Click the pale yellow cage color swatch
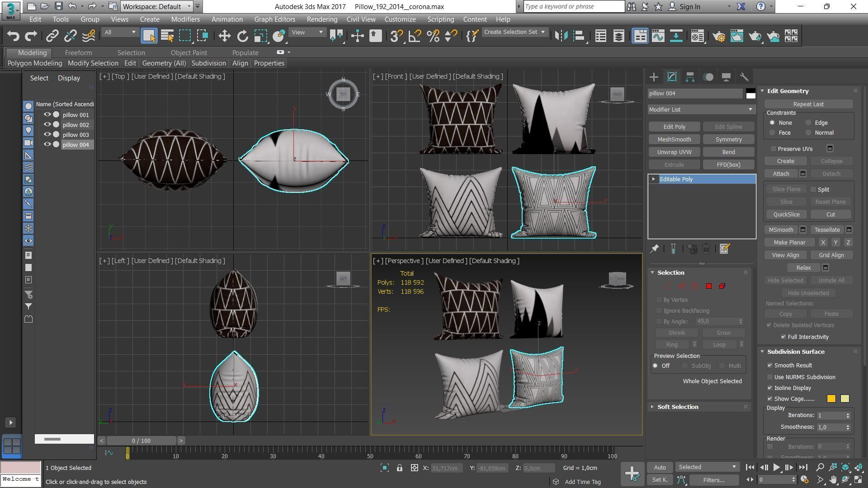 (x=844, y=399)
